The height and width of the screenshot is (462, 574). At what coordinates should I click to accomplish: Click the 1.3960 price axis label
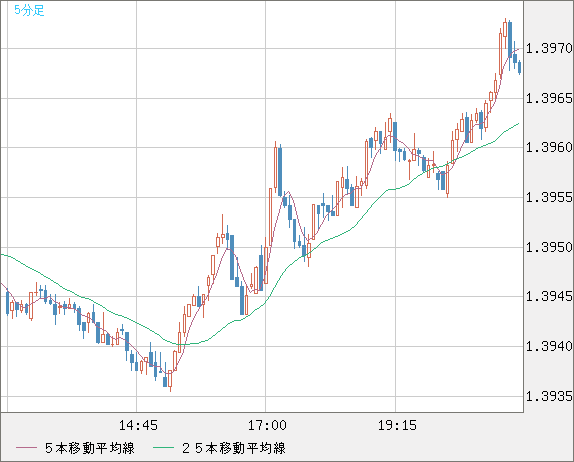549,148
